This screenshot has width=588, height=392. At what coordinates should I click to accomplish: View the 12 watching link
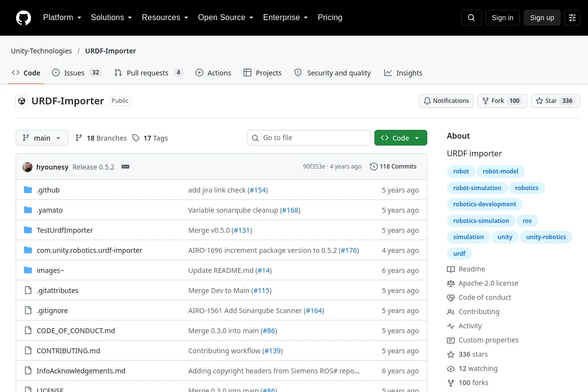click(x=472, y=368)
